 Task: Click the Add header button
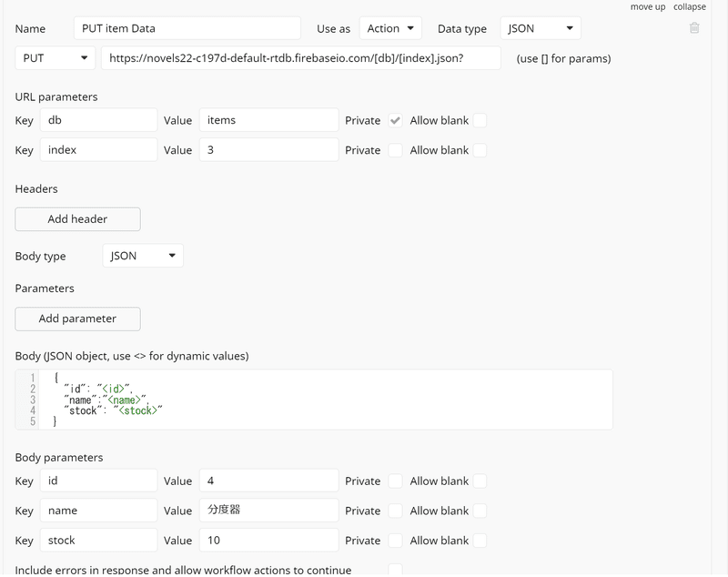tap(77, 219)
